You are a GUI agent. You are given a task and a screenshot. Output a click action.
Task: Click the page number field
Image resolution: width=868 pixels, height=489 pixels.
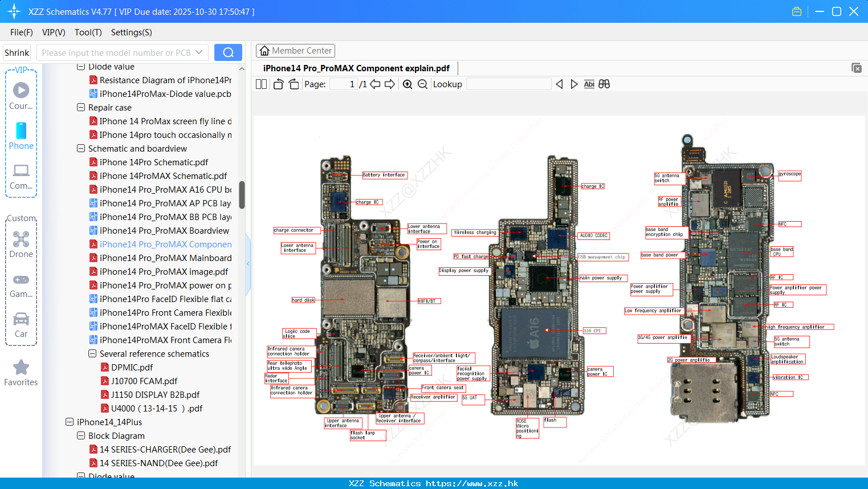(344, 84)
